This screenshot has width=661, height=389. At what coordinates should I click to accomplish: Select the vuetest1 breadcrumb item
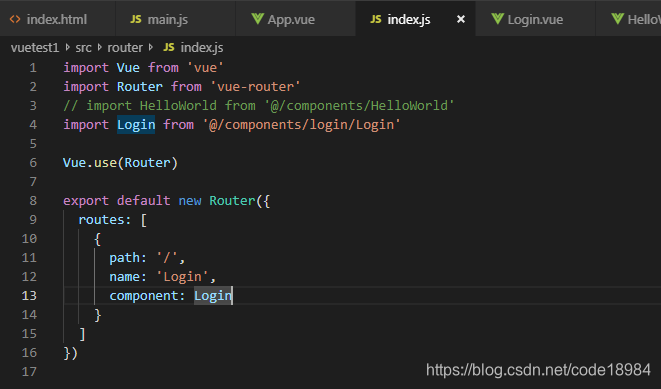35,48
